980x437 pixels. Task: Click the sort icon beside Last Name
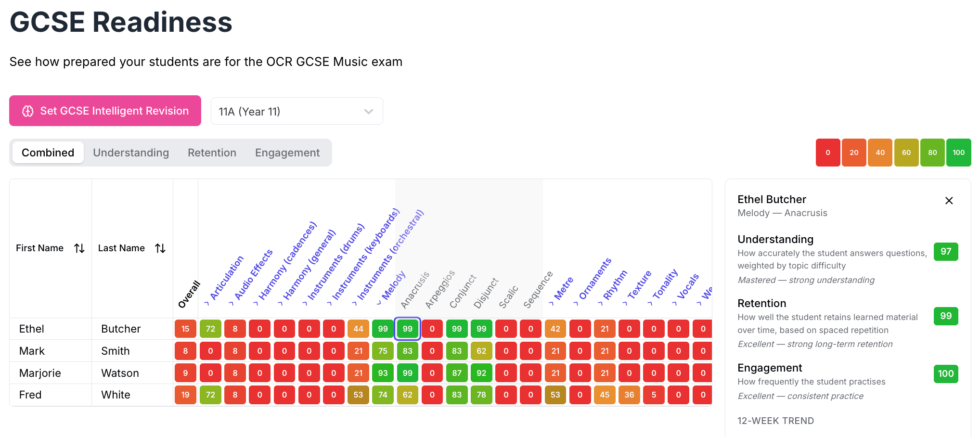160,248
